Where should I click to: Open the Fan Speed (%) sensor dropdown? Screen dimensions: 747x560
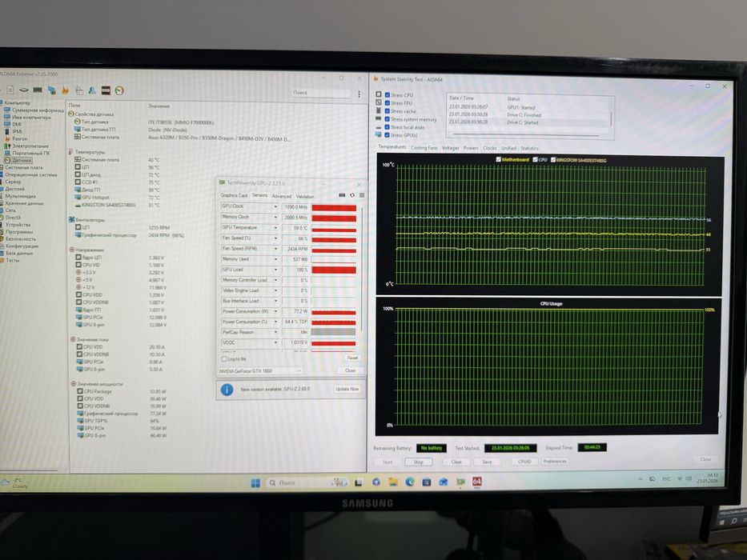pyautogui.click(x=275, y=238)
